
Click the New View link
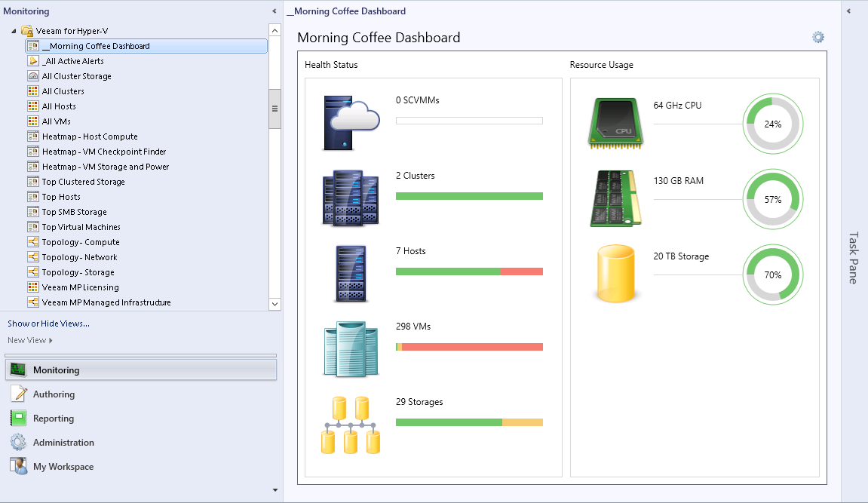[26, 340]
